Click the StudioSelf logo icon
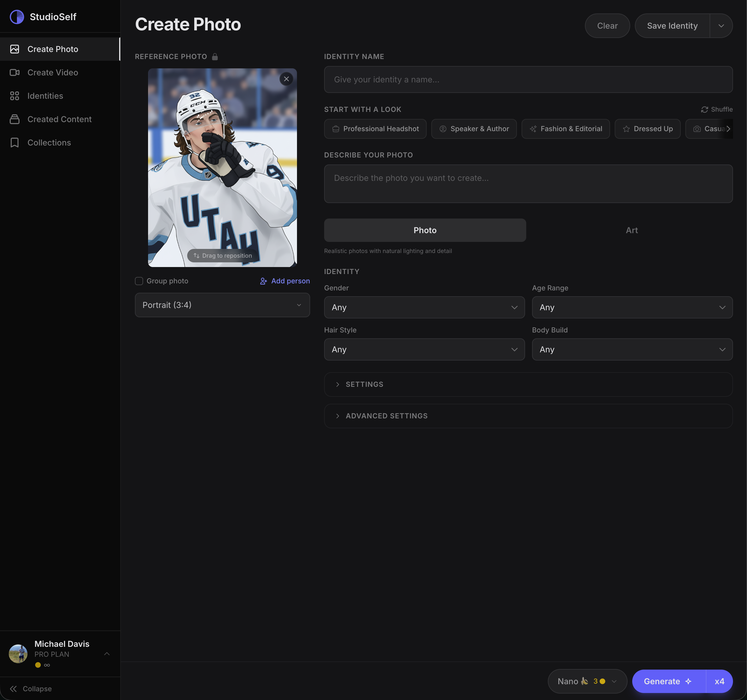Viewport: 747px width, 700px height. pyautogui.click(x=17, y=17)
